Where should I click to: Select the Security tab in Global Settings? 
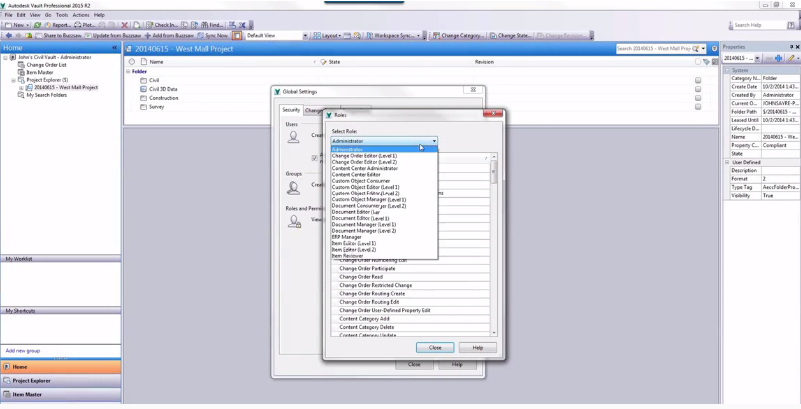(x=291, y=110)
